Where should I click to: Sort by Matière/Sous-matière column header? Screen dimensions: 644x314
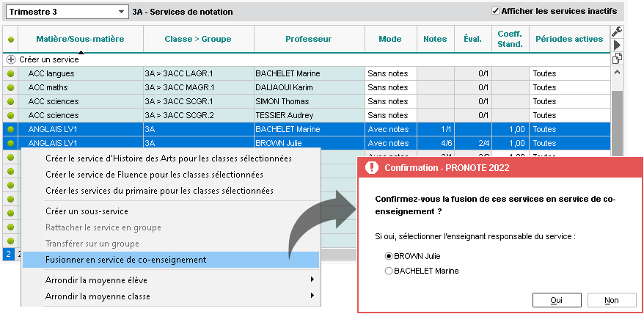click(81, 40)
